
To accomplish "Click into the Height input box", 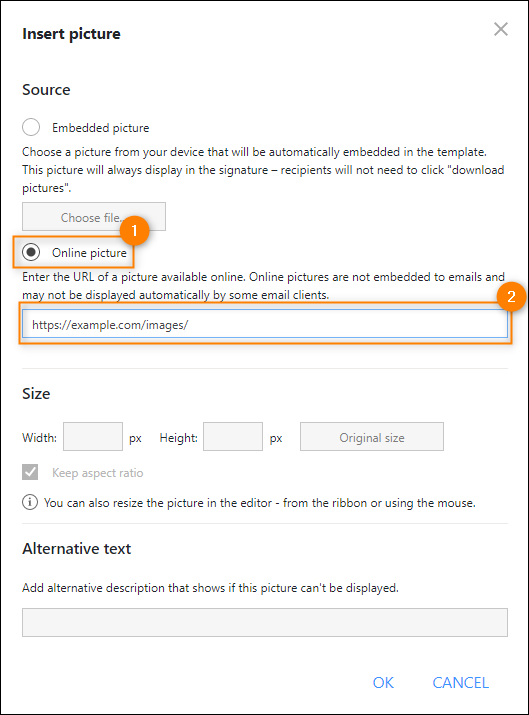I will click(233, 437).
